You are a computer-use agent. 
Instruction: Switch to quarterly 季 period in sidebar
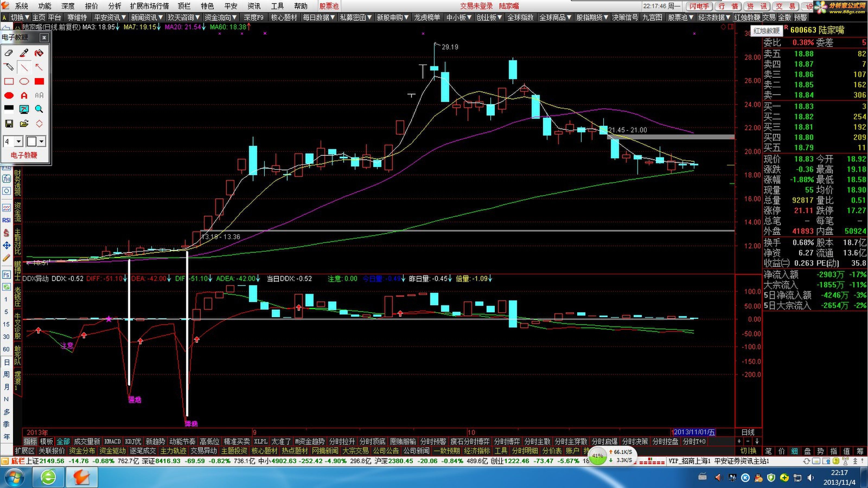tap(7, 424)
